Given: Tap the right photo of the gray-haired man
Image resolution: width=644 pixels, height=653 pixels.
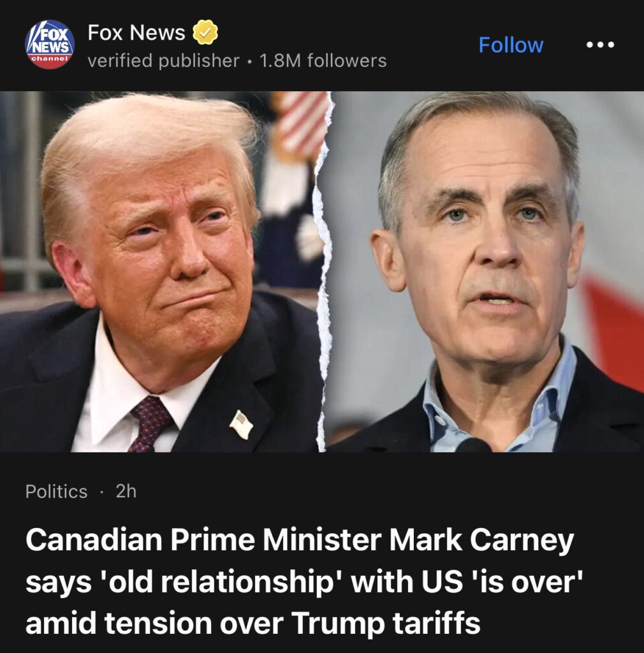Looking at the screenshot, I should [485, 272].
